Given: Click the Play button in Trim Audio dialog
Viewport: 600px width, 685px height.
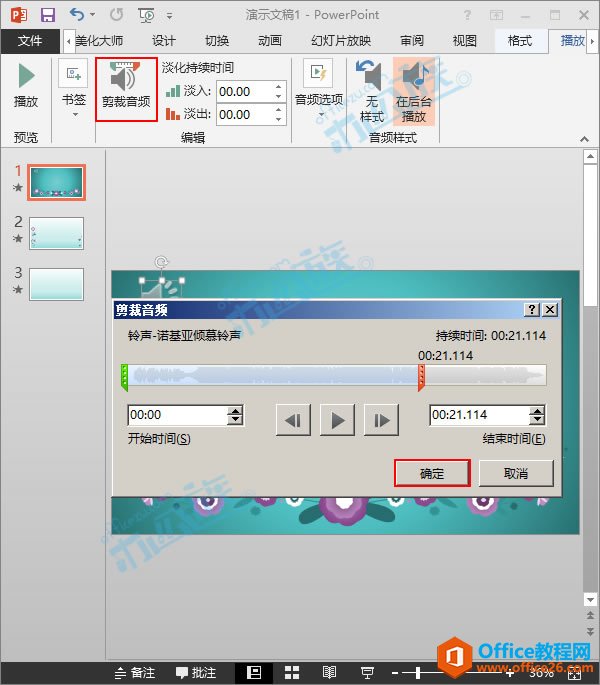Looking at the screenshot, I should point(337,420).
